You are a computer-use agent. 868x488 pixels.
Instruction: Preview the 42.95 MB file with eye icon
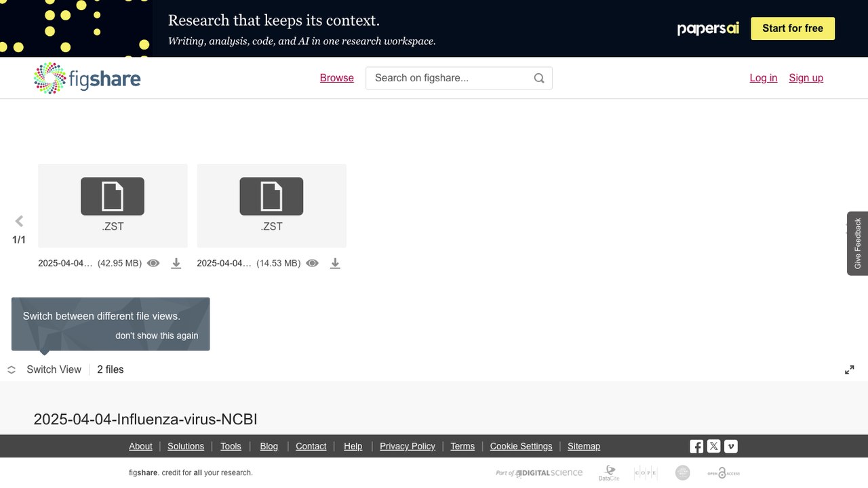153,263
